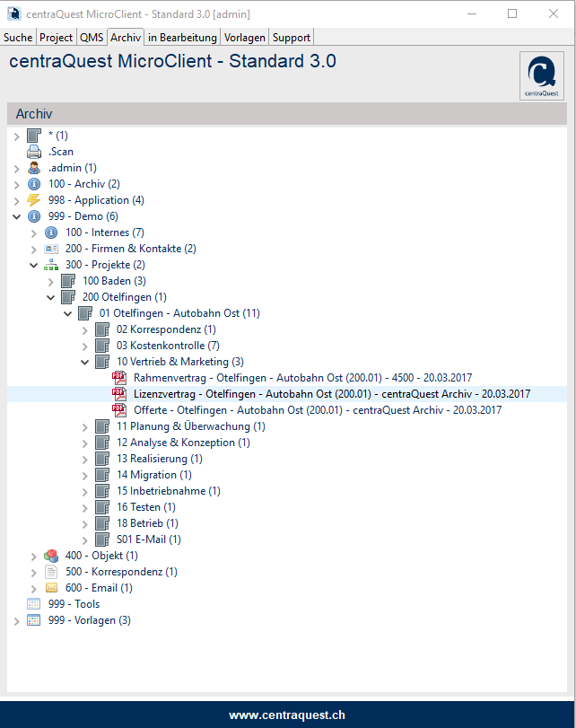This screenshot has height=728, width=576.
Task: Click the centraQuest app icon in title bar
Action: (14, 14)
